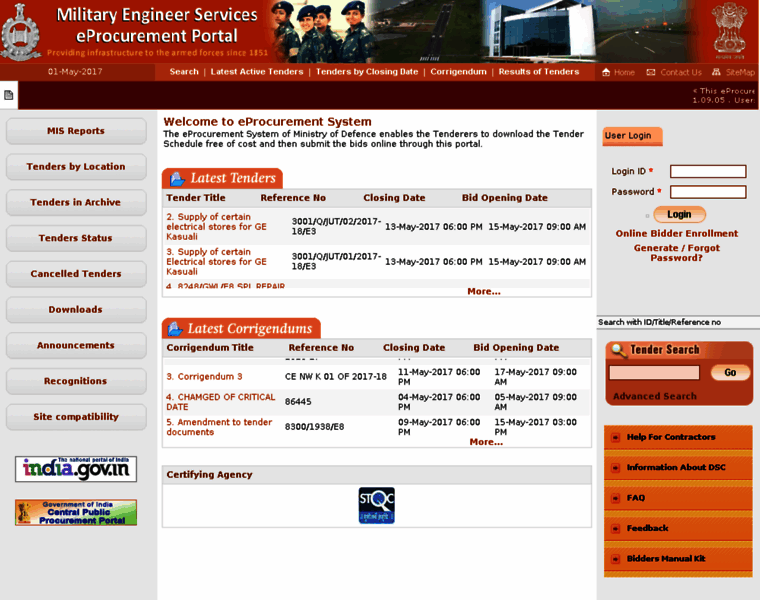Viewport: 760px width, 600px height.
Task: Click the Latest Corrigendums folder icon
Action: tap(175, 329)
